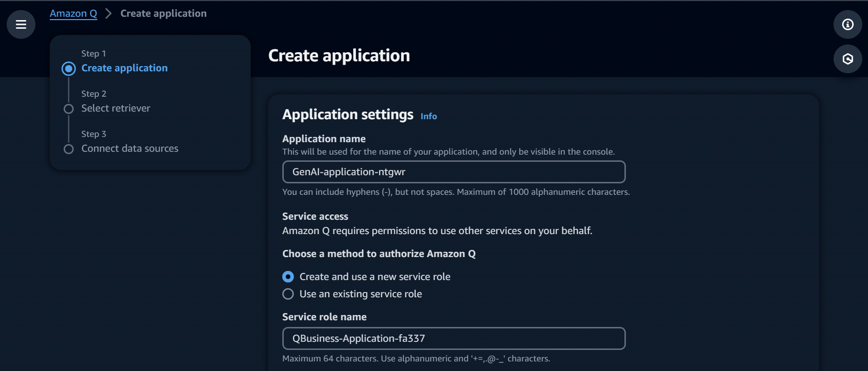Click 'Maximum 64 characters' hint text
Image resolution: width=868 pixels, height=371 pixels.
pos(416,359)
